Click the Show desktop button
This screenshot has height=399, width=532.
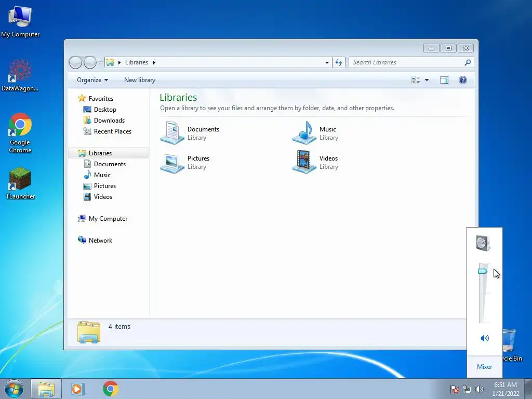click(528, 389)
